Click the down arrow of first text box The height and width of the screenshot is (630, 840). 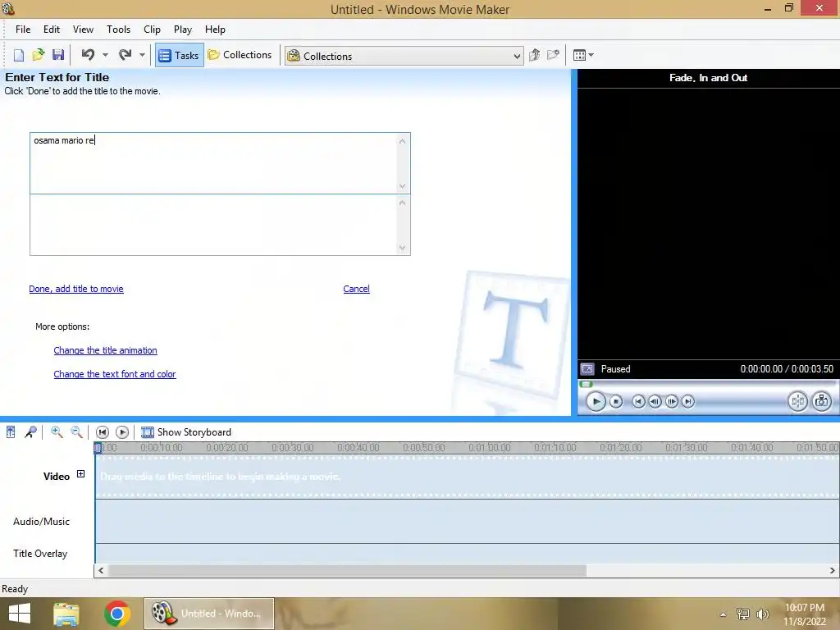point(402,186)
